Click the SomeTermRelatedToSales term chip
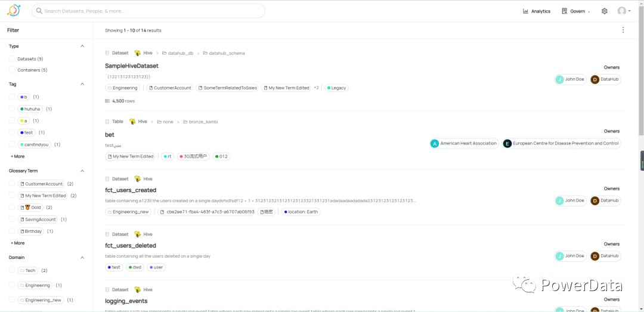Screen dimensions: 644x312 point(227,88)
